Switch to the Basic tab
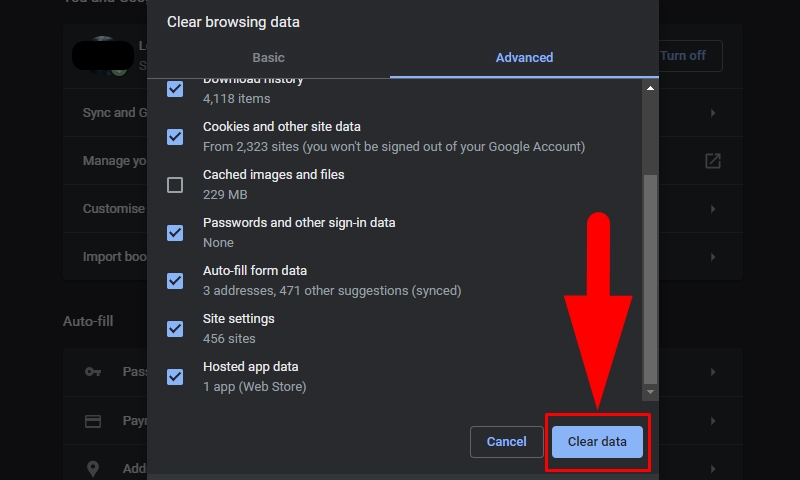This screenshot has height=480, width=800. coord(268,58)
